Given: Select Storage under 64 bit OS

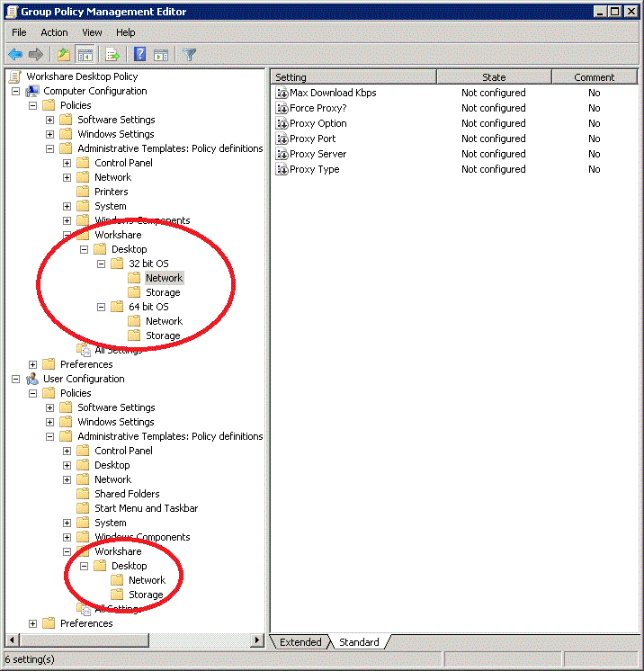Looking at the screenshot, I should point(163,335).
